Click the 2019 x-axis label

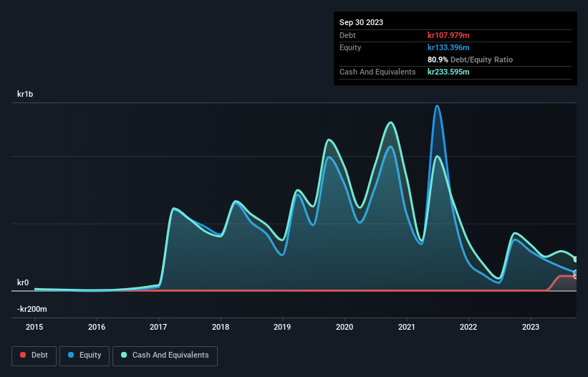(x=282, y=327)
